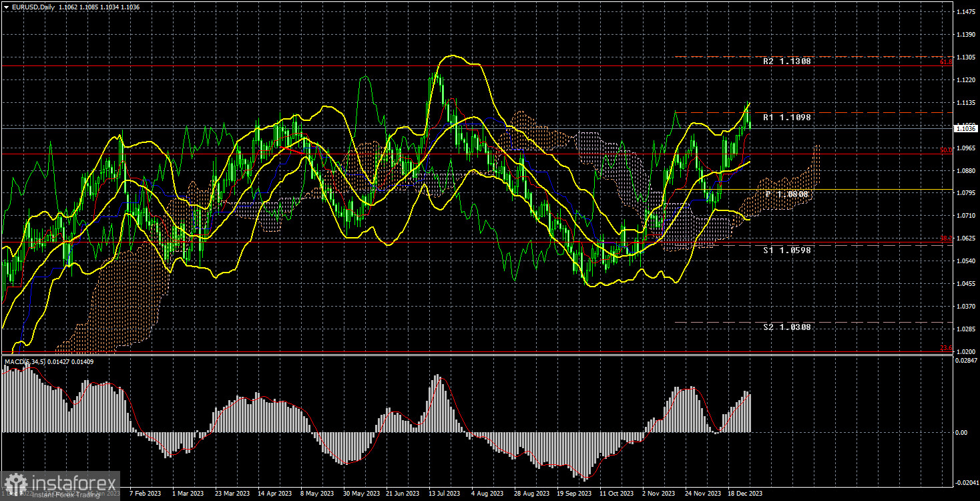Click 1.0200 on the price axis
Image resolution: width=980 pixels, height=501 pixels.
(x=965, y=351)
